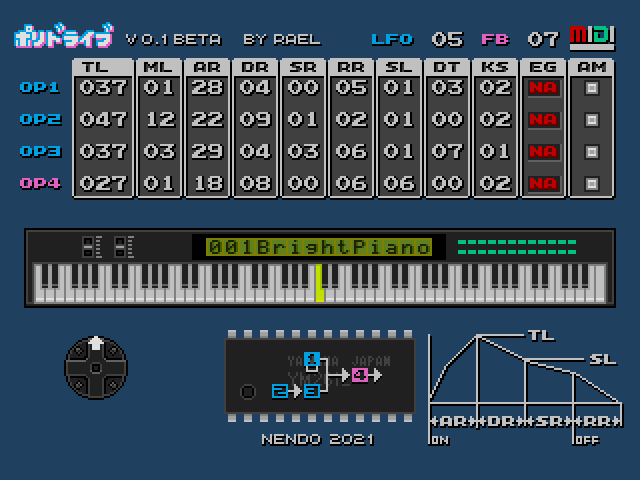
Task: Toggle the OP4 EG NA button
Action: 543,183
